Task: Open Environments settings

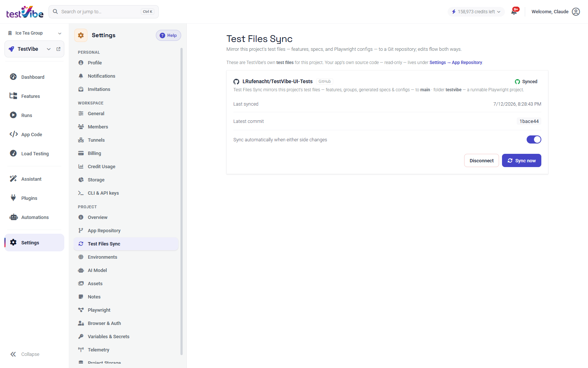Action: tap(126, 257)
